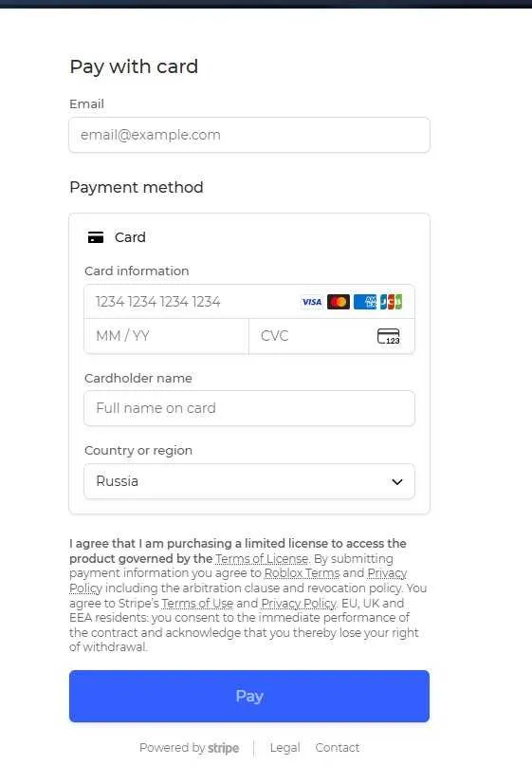Click the JCB card logo
Screen dimensions: 532x766
pos(391,302)
